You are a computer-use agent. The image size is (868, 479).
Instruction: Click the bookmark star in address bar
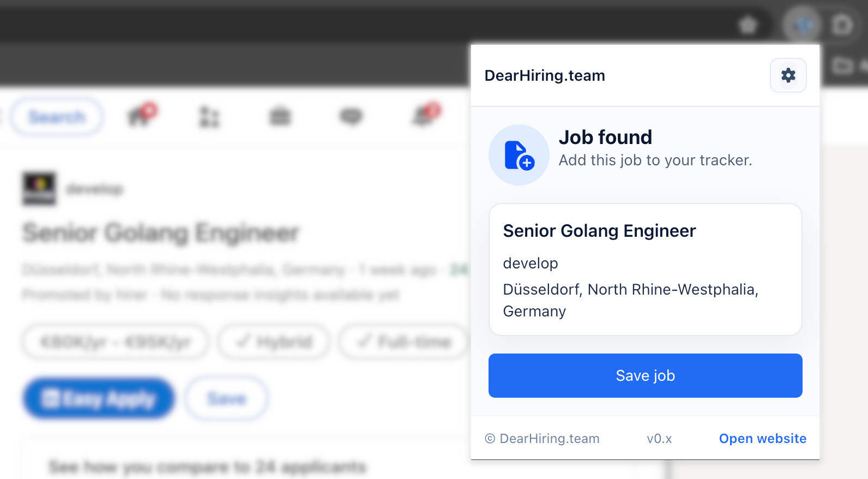click(x=748, y=25)
